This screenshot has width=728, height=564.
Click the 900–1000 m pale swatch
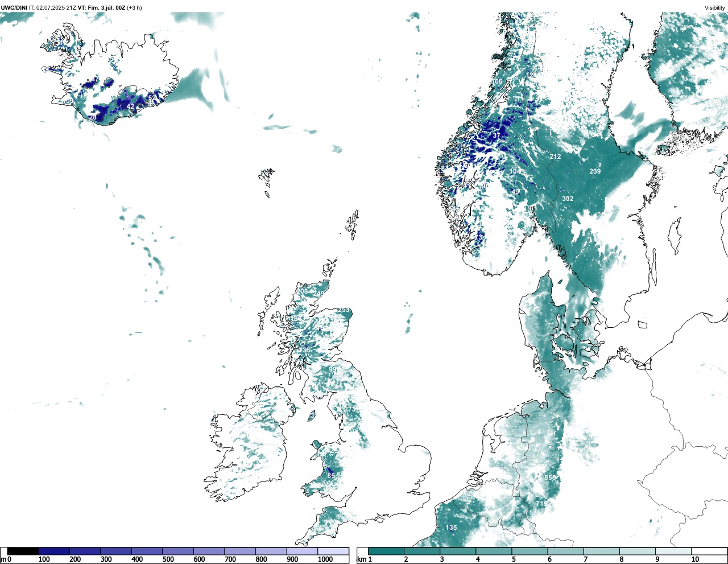click(302, 551)
